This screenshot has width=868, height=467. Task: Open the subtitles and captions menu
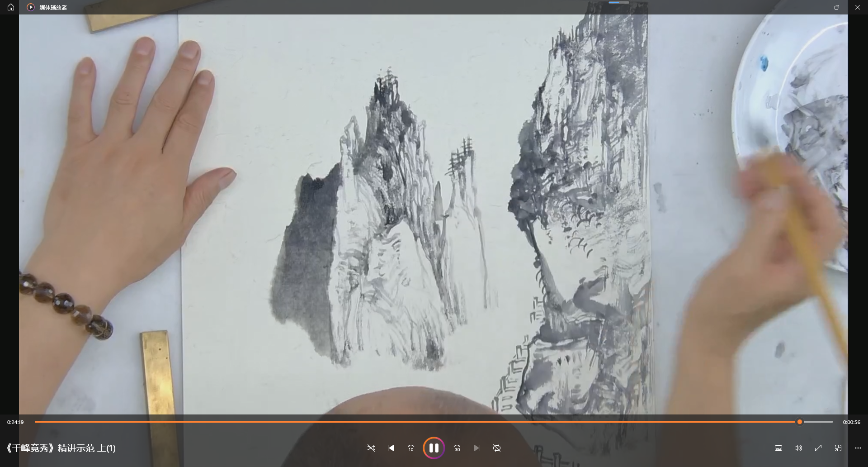778,448
